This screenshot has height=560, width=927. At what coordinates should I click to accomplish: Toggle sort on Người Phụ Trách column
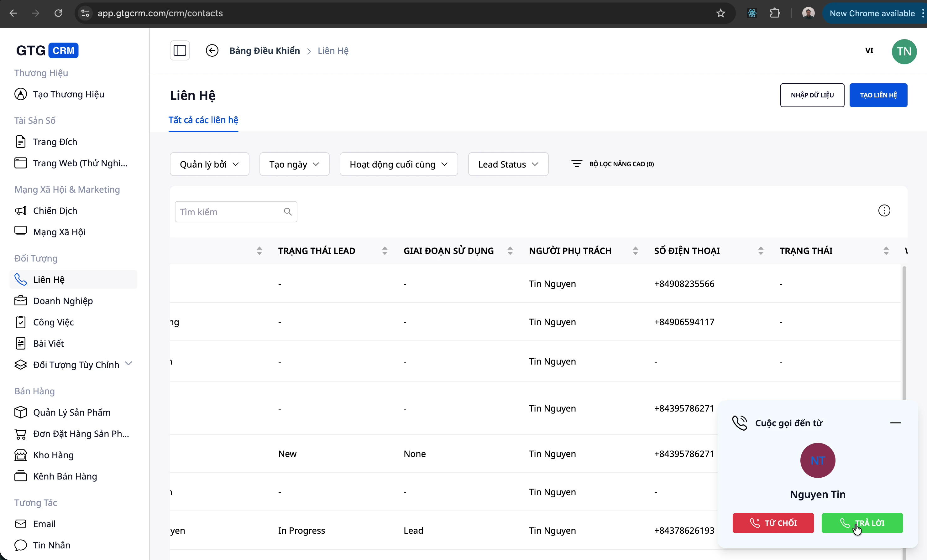click(635, 251)
